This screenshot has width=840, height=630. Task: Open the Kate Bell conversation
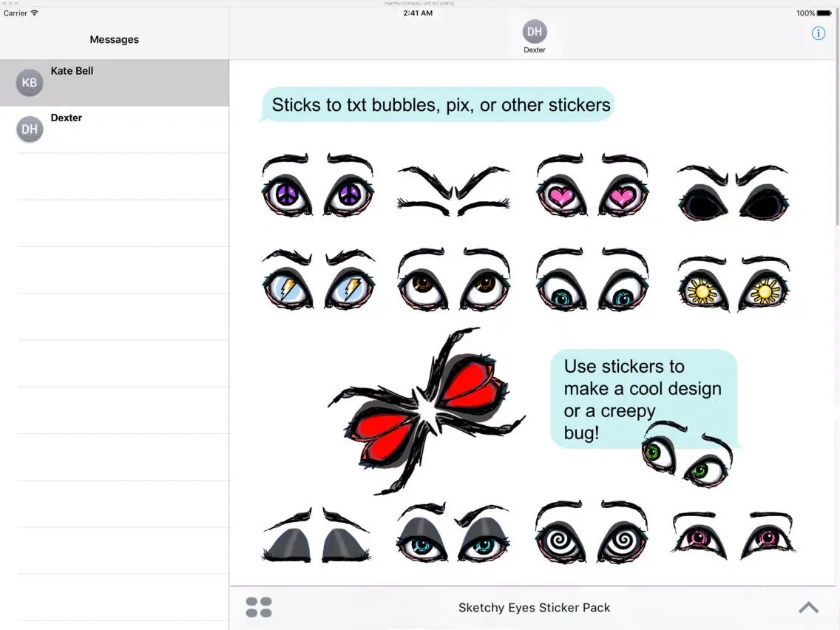click(x=115, y=82)
